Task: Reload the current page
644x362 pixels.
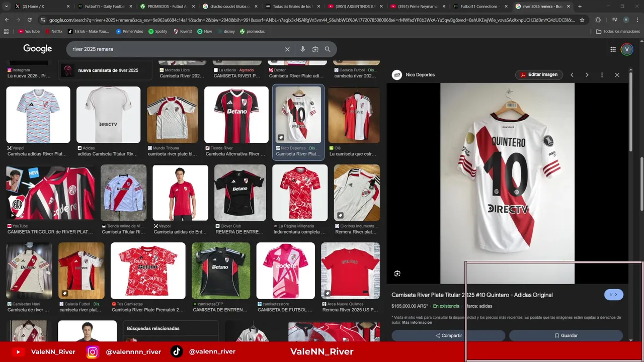Action: point(30,20)
